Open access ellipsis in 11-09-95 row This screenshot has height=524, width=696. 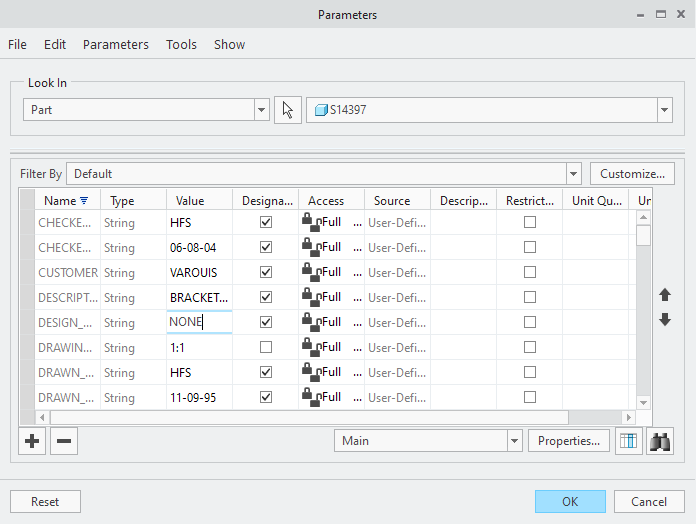coord(357,399)
